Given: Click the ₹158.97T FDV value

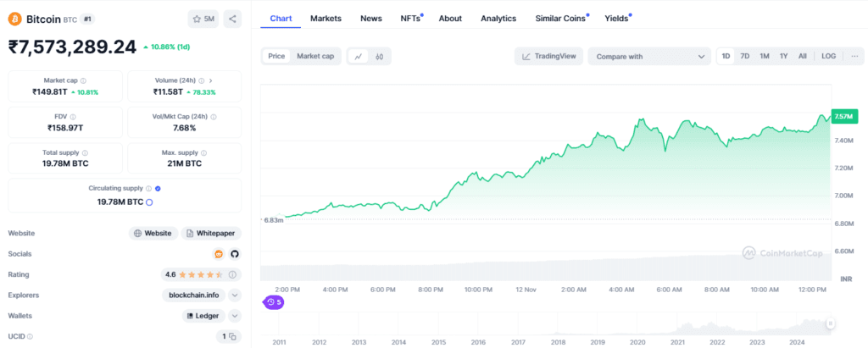Looking at the screenshot, I should 65,128.
